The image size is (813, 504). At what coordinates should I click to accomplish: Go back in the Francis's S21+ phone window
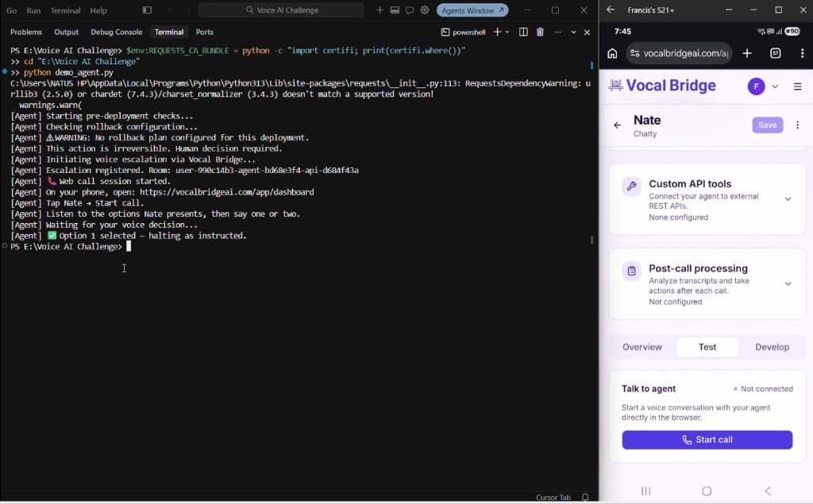pos(611,10)
